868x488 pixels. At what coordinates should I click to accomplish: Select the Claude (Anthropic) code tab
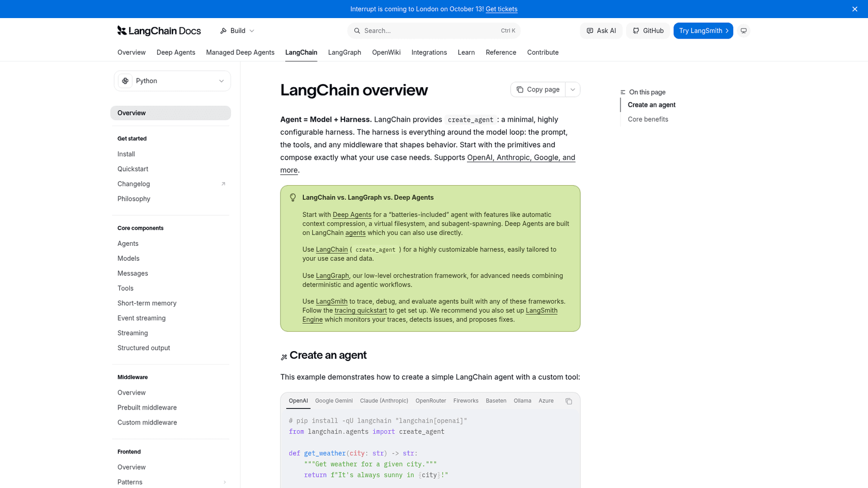tap(384, 401)
